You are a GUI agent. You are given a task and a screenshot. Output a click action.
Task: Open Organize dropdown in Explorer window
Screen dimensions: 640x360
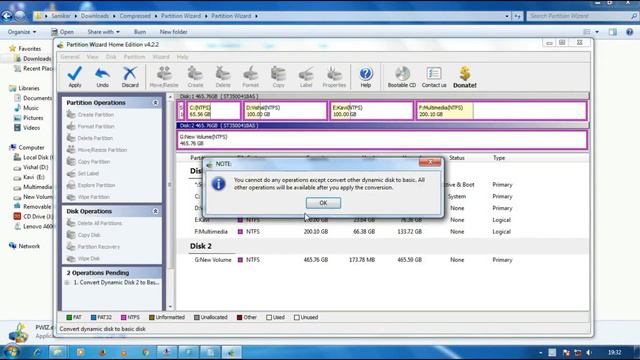[22, 32]
